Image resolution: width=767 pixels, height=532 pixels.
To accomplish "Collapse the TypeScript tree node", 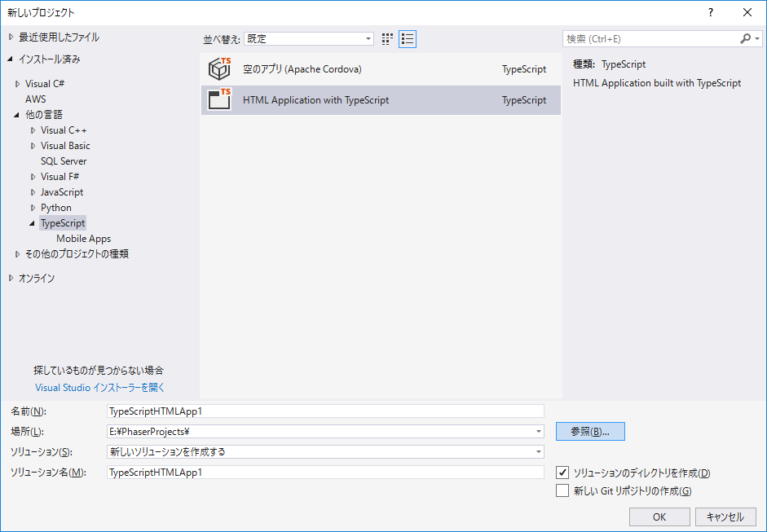I will tap(30, 222).
